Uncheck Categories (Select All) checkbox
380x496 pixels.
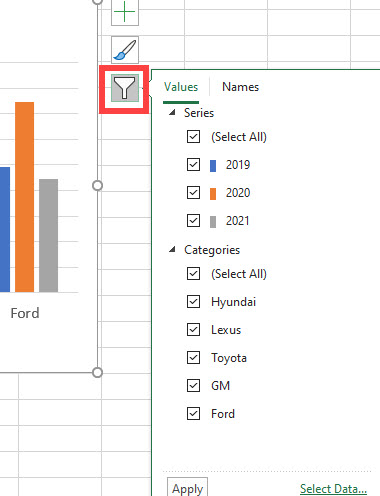(193, 274)
